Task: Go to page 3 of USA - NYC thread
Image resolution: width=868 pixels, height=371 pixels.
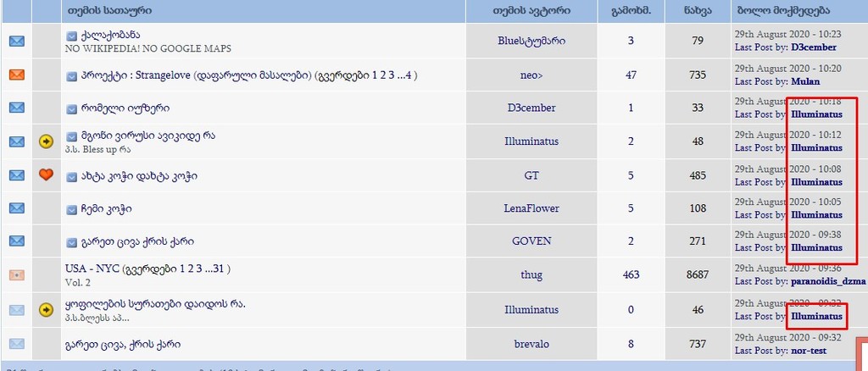Action: coord(198,269)
